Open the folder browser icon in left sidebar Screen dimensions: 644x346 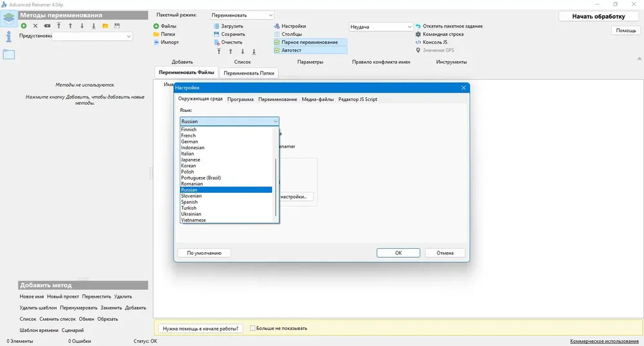[x=8, y=54]
